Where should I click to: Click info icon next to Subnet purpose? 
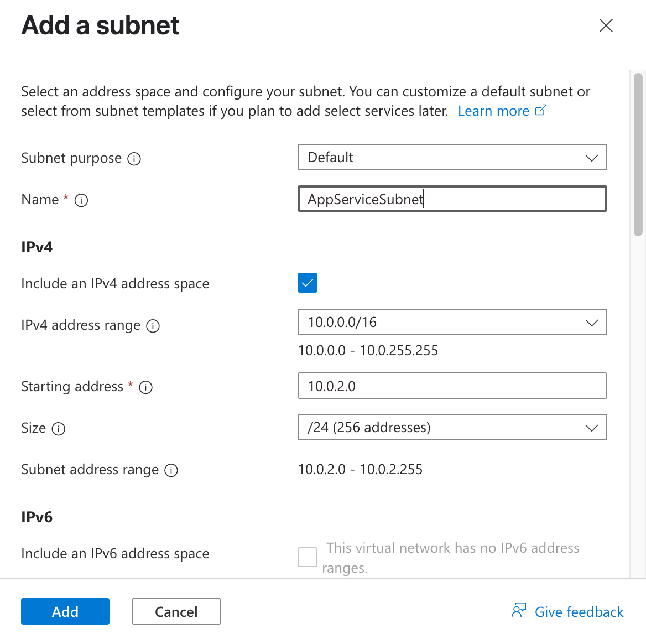(x=134, y=159)
